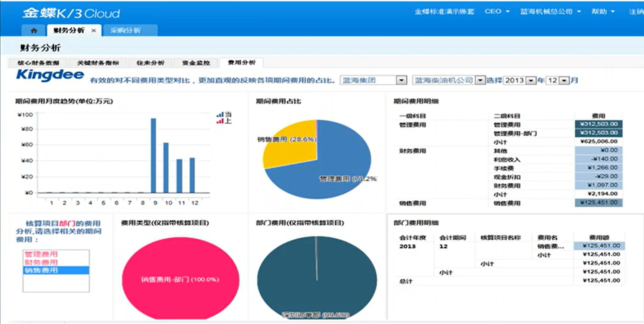Screen dimensions: 644x324
Task: Click the ¥312,503.00 cell for 管理费用-部门
Action: pyautogui.click(x=598, y=133)
